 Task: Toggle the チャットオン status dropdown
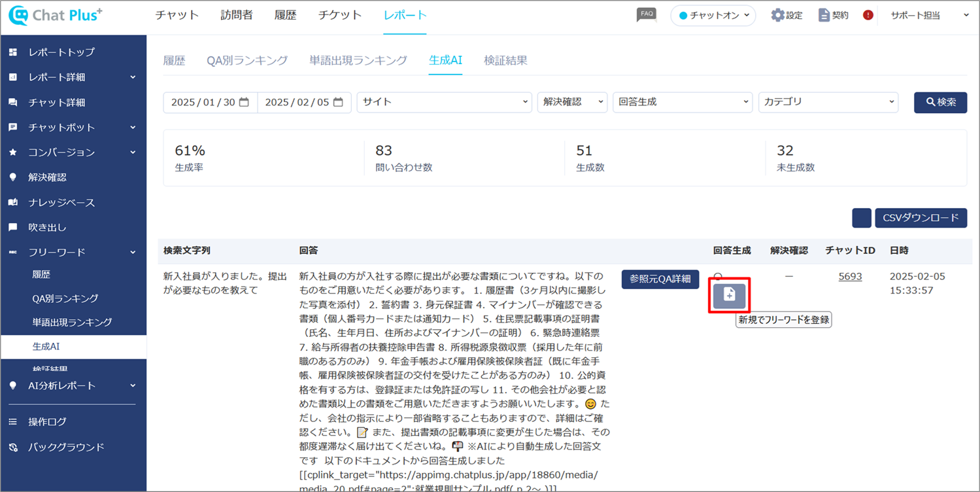coord(713,16)
